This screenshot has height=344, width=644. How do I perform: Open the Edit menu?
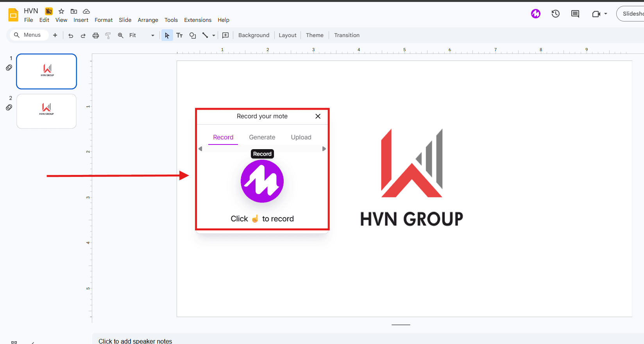coord(44,20)
